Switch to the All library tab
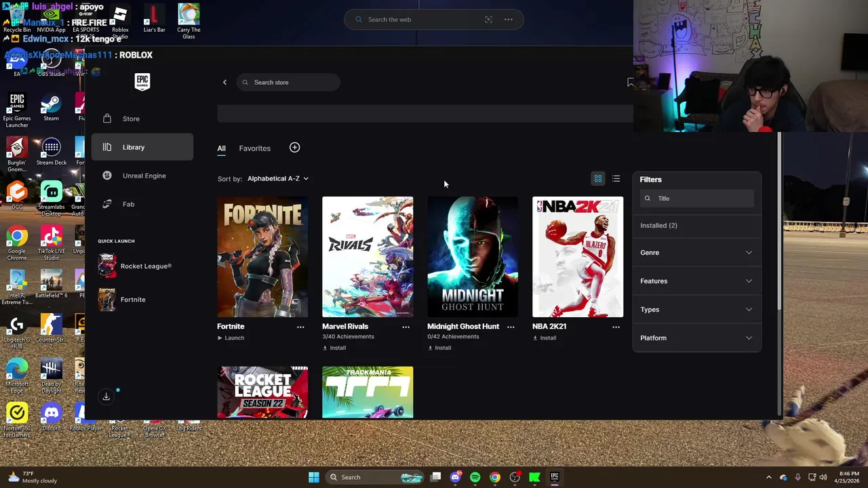 [221, 148]
